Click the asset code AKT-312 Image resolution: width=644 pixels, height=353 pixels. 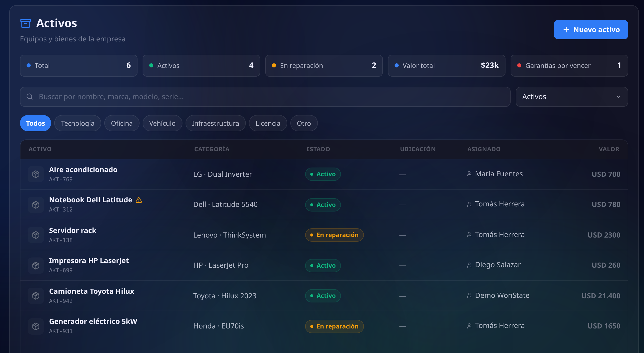point(61,210)
